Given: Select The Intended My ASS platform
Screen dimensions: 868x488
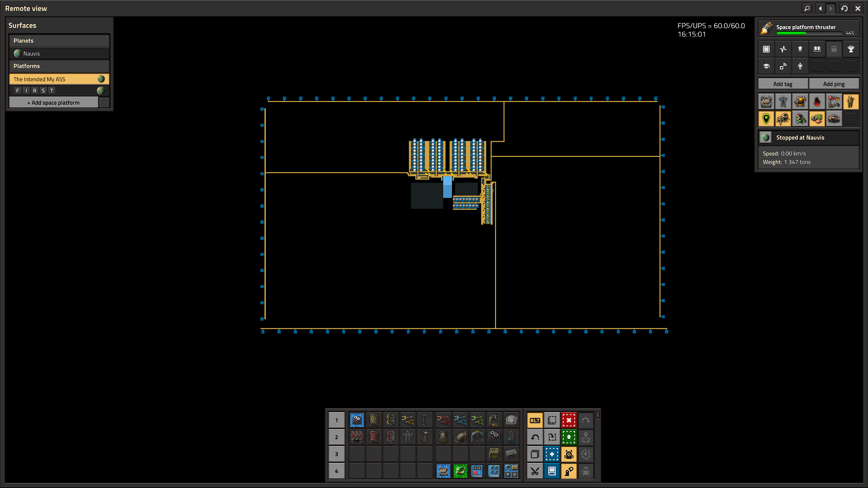Looking at the screenshot, I should 59,79.
